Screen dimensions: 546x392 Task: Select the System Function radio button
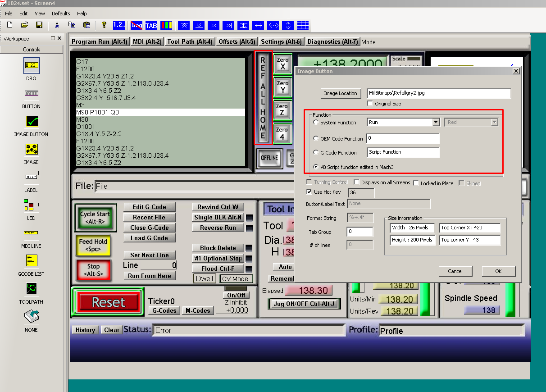point(315,122)
